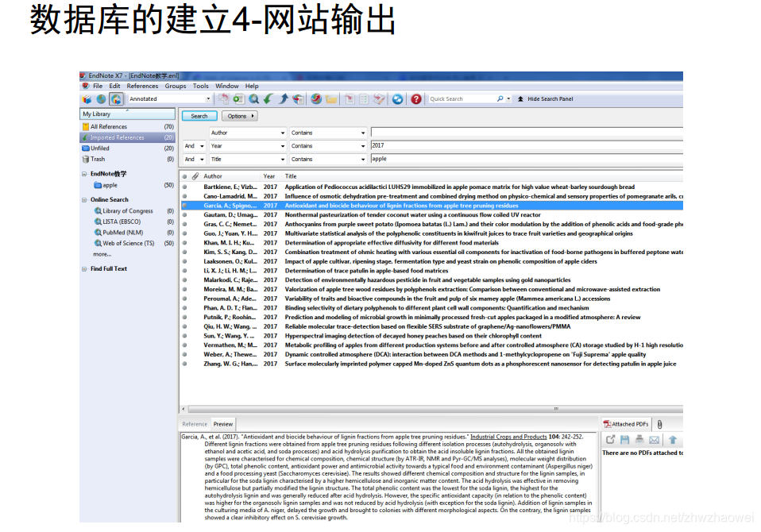Open the Tools menu
761x532 pixels.
pyautogui.click(x=200, y=86)
